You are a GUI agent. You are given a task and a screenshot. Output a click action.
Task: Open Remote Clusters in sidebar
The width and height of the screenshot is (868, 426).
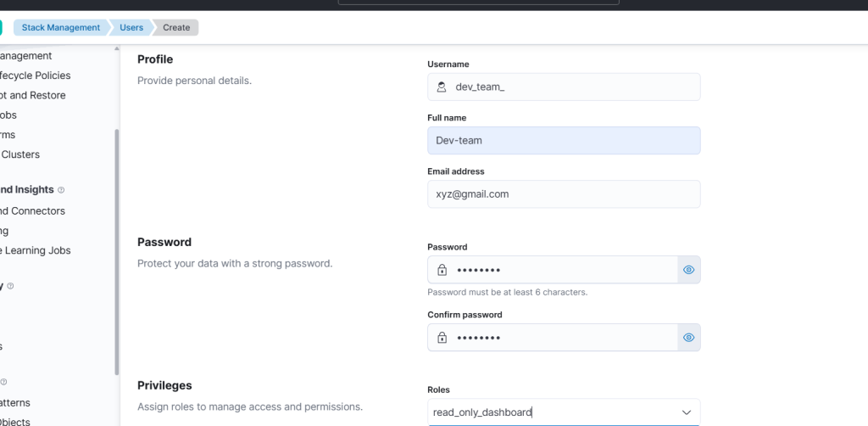tap(20, 154)
